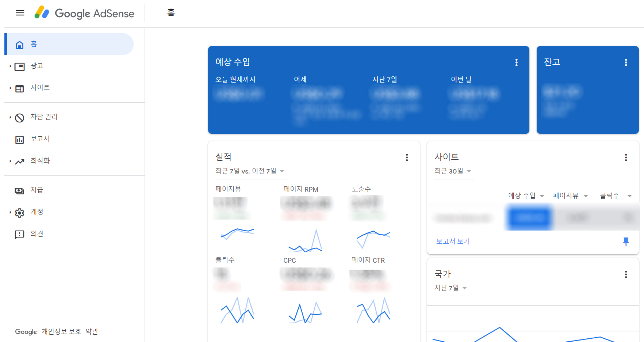
Task: Open 보고서 in the sidebar
Action: 69,139
